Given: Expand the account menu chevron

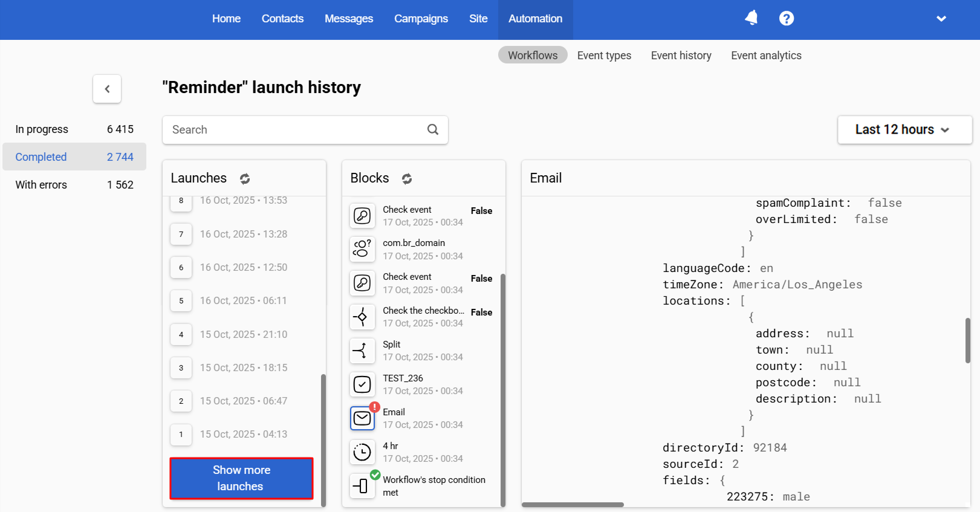Looking at the screenshot, I should coord(941,19).
